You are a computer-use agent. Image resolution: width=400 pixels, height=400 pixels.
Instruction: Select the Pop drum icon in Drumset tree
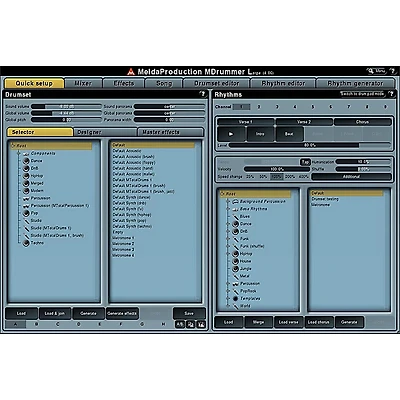point(26,213)
